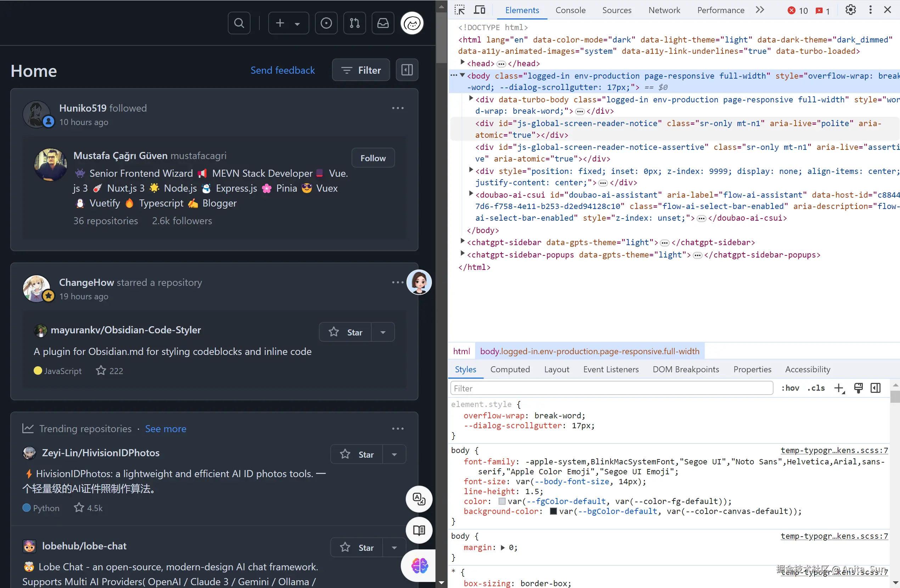This screenshot has height=588, width=900.
Task: Expand the head element node
Action: [462, 63]
